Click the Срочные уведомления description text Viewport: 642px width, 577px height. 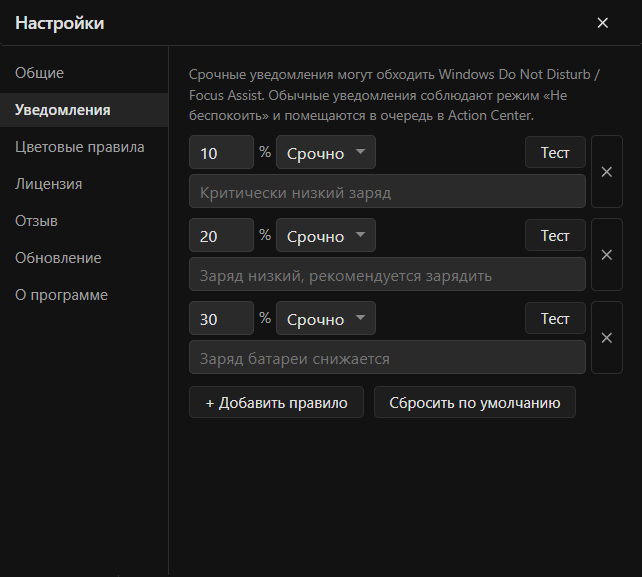394,95
